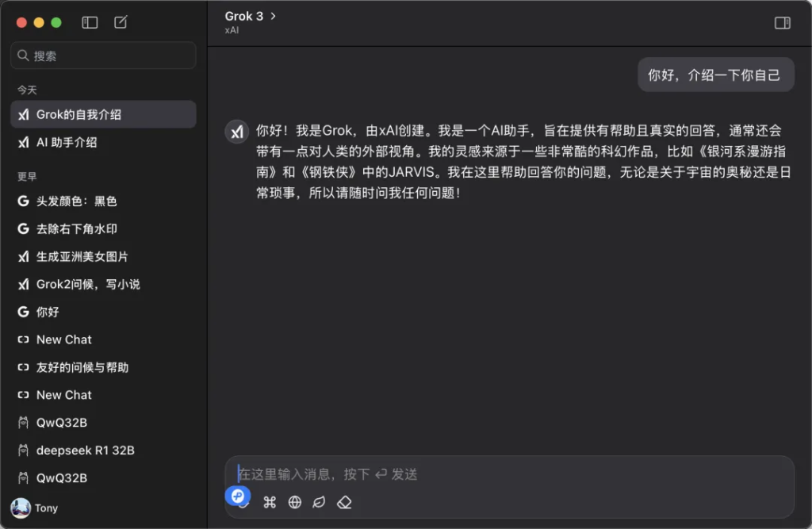Click the green macOS zoom button
The height and width of the screenshot is (529, 812).
(56, 22)
